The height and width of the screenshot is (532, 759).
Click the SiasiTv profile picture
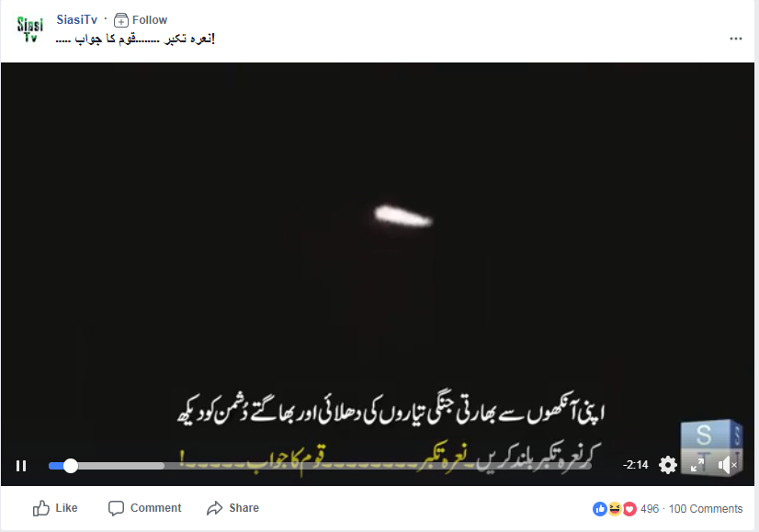30,29
